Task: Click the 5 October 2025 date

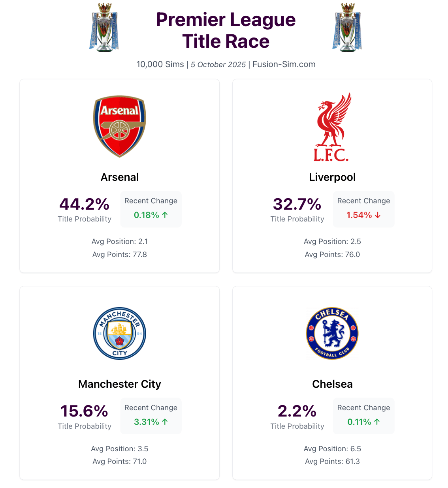Action: [218, 65]
